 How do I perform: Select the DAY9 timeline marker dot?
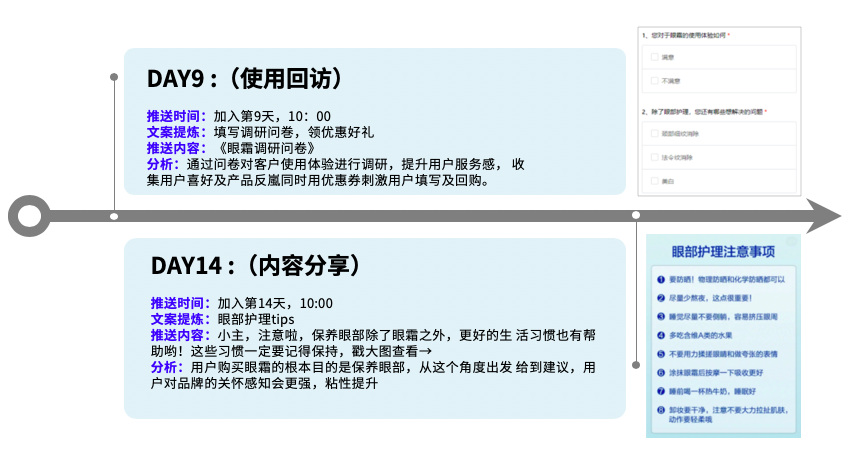click(x=114, y=216)
